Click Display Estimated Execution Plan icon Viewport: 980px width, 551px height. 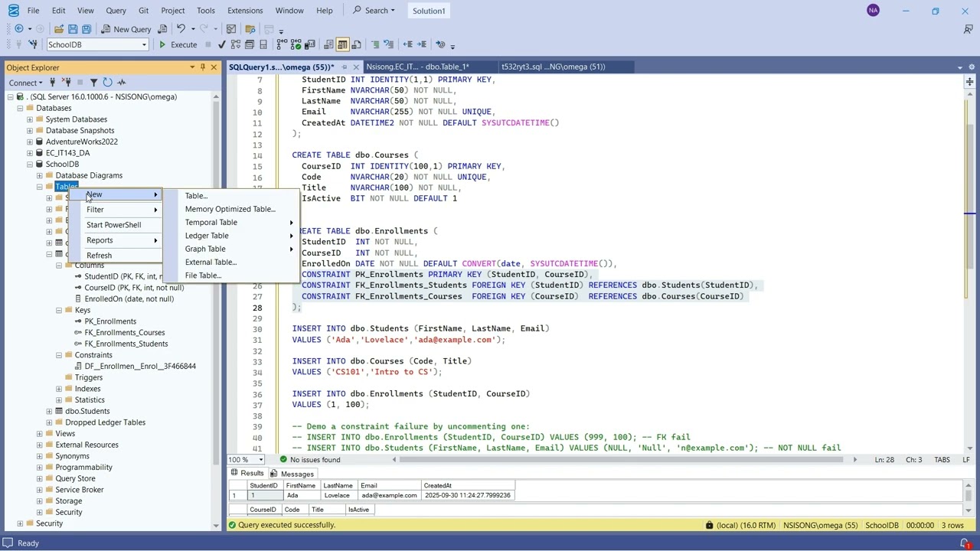click(236, 44)
